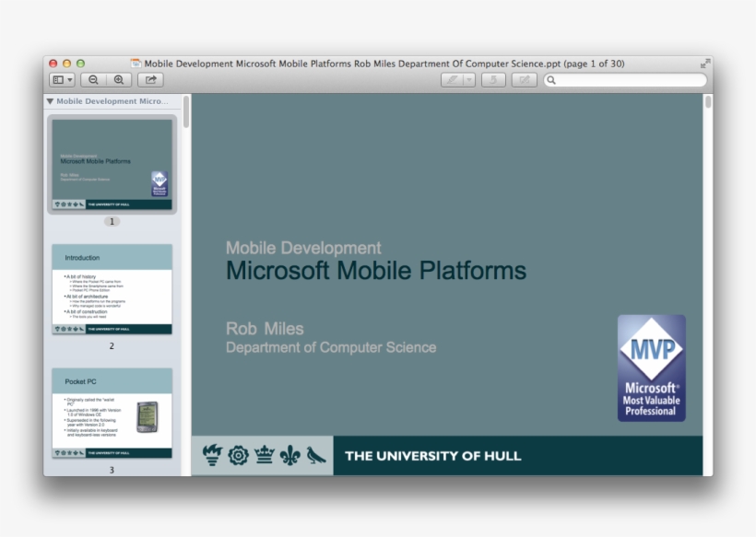Viewport: 756px width, 537px height.
Task: Zoom out using the minus magnifier
Action: [93, 80]
